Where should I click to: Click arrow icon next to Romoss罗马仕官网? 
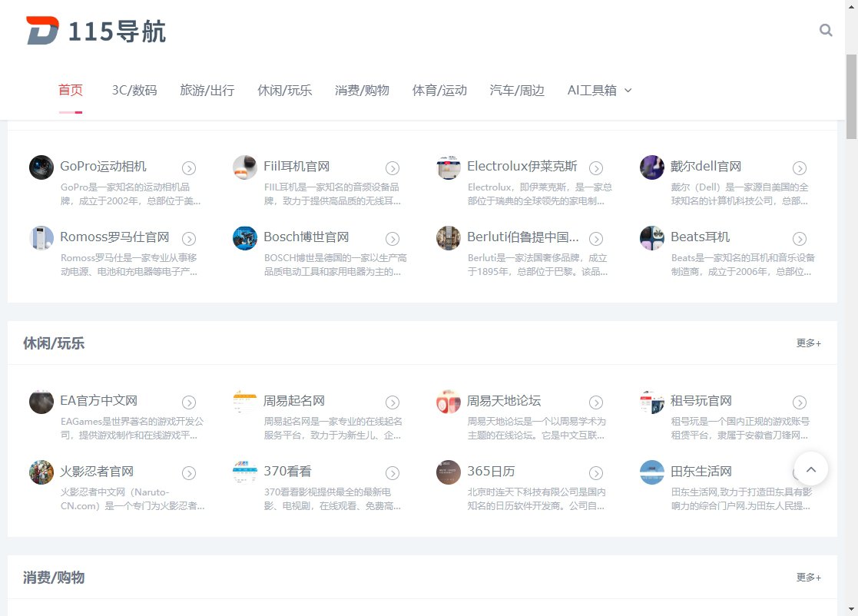click(189, 239)
